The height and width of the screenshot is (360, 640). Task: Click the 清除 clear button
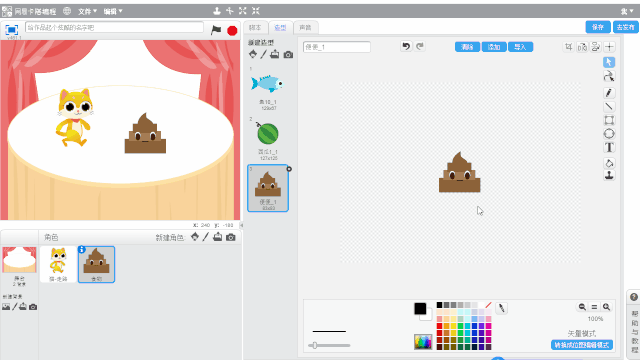[467, 47]
